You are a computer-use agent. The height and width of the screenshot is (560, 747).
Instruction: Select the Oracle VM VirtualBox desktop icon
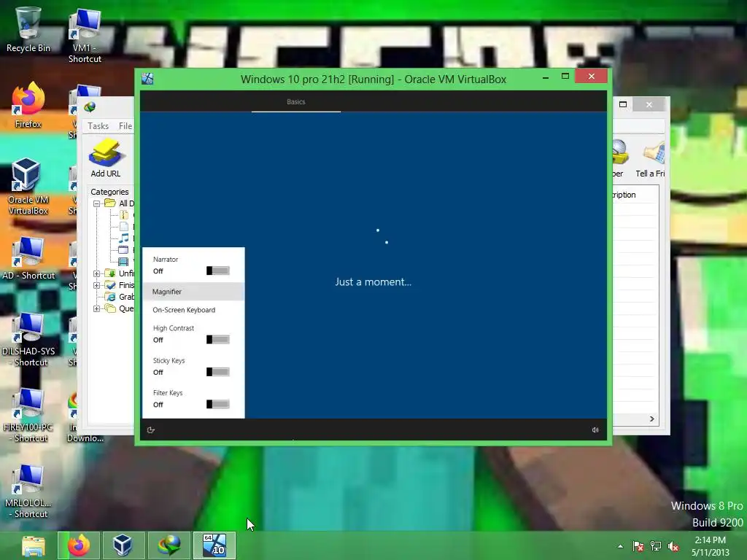28,187
